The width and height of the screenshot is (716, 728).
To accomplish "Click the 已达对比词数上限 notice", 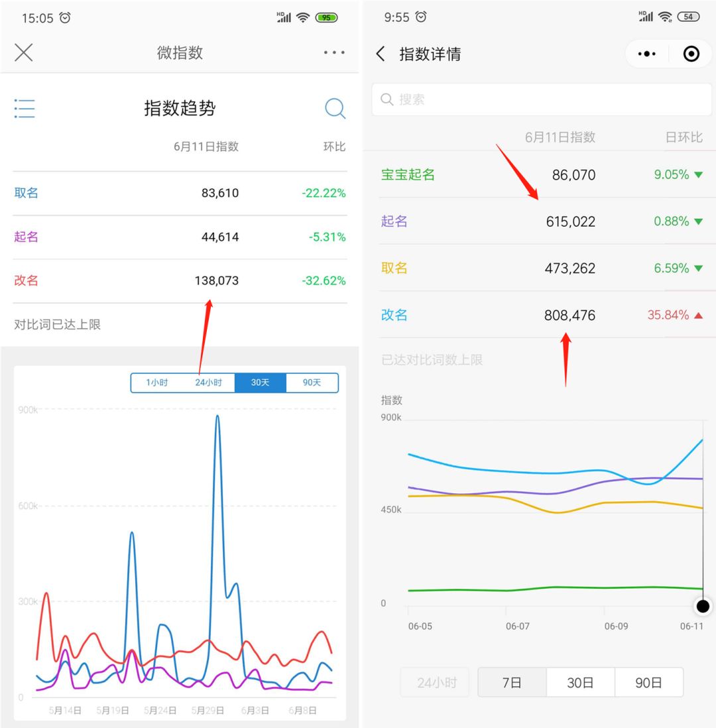I will pyautogui.click(x=432, y=360).
